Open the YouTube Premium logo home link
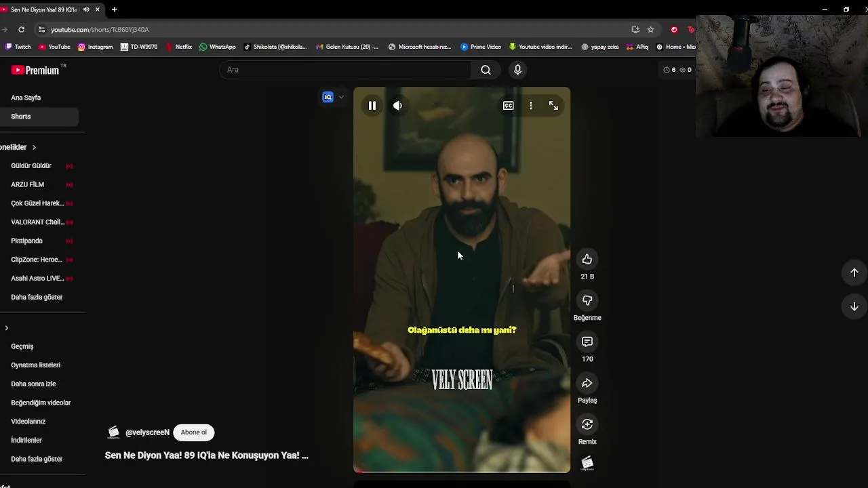Image resolution: width=868 pixels, height=488 pixels. (x=35, y=70)
